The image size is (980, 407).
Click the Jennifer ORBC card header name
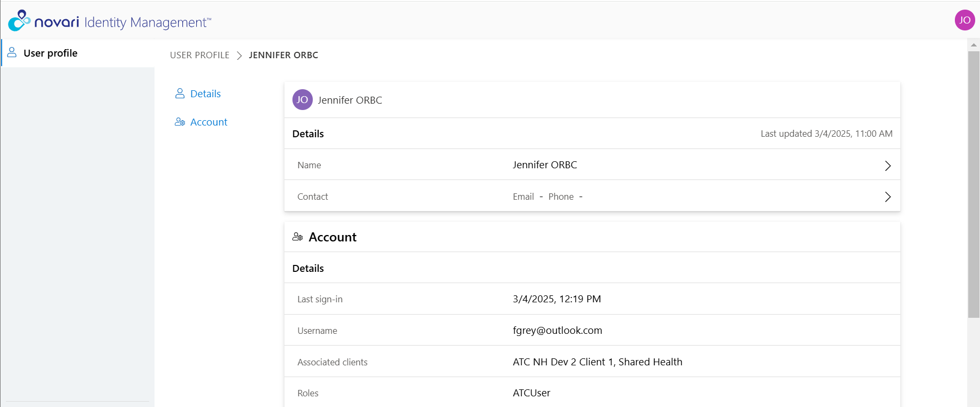[x=350, y=100]
